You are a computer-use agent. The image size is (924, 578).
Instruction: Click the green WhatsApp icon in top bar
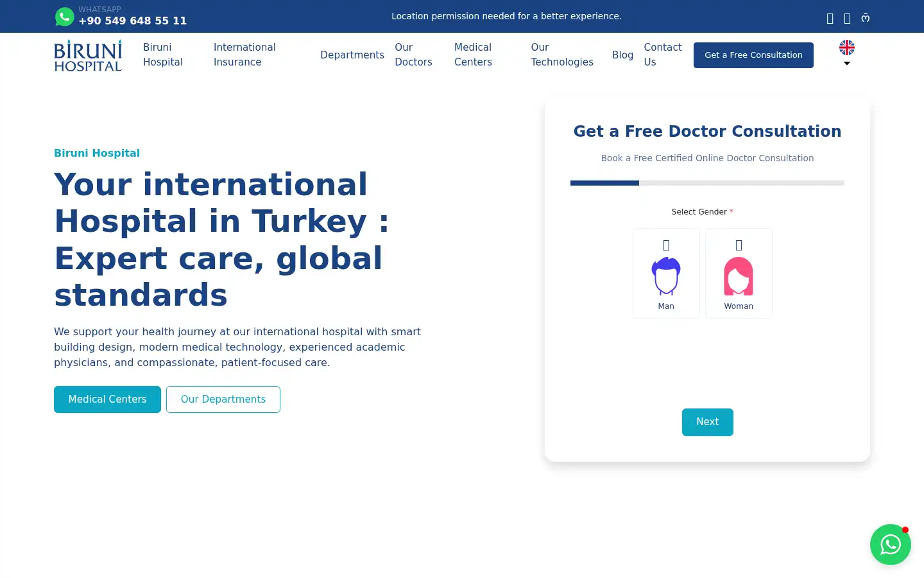[64, 17]
